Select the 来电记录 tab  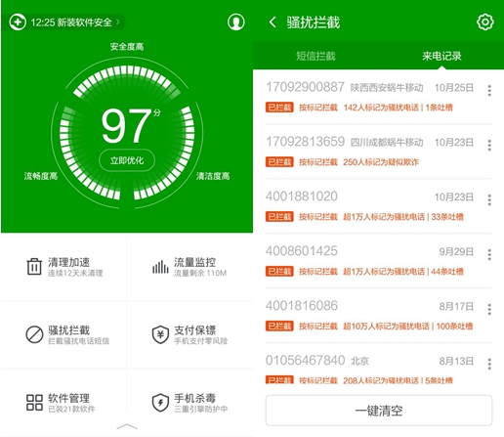pyautogui.click(x=441, y=56)
